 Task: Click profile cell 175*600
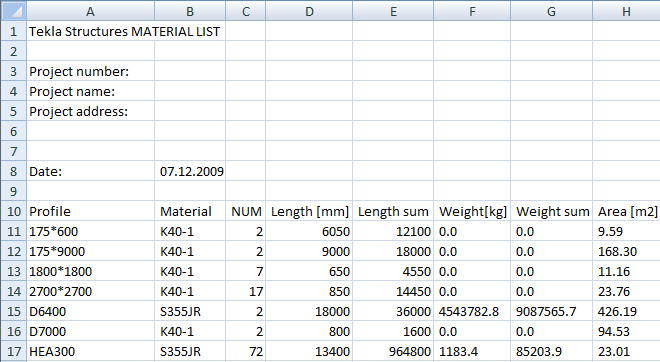coord(90,232)
